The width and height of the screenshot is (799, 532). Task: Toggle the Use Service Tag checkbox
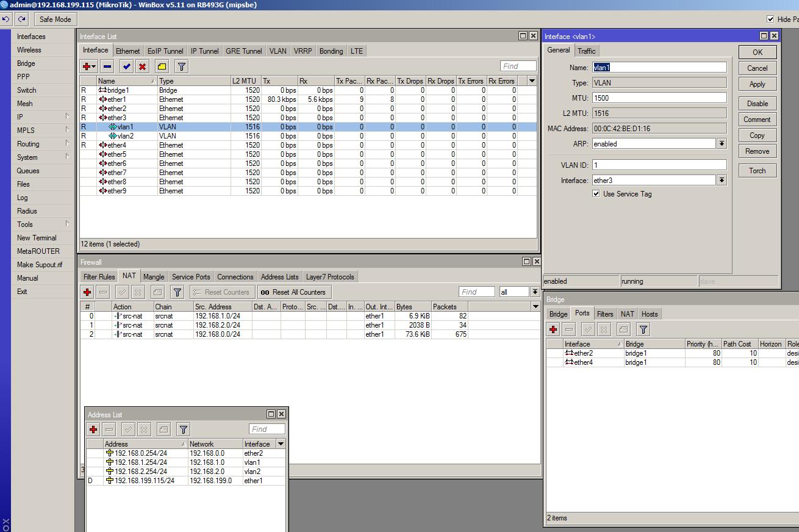596,194
